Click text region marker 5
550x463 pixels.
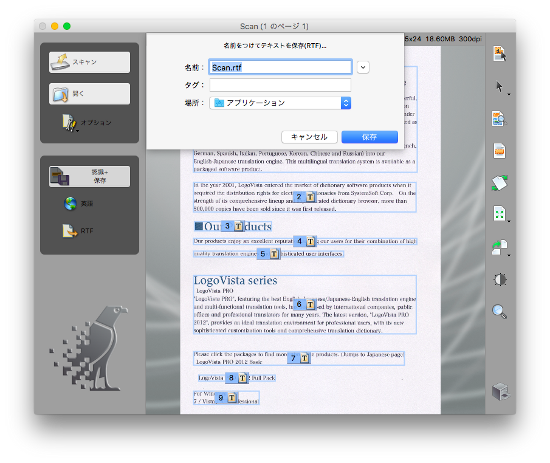tap(268, 254)
